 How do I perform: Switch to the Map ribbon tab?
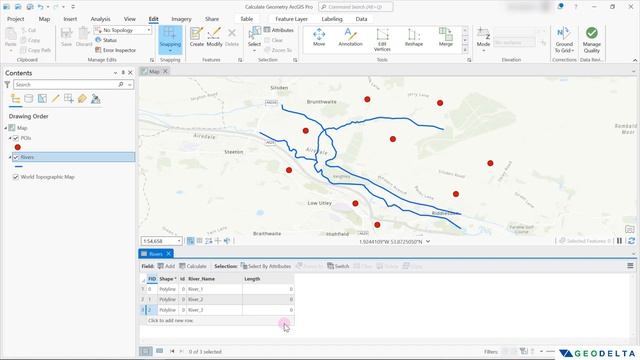point(44,19)
